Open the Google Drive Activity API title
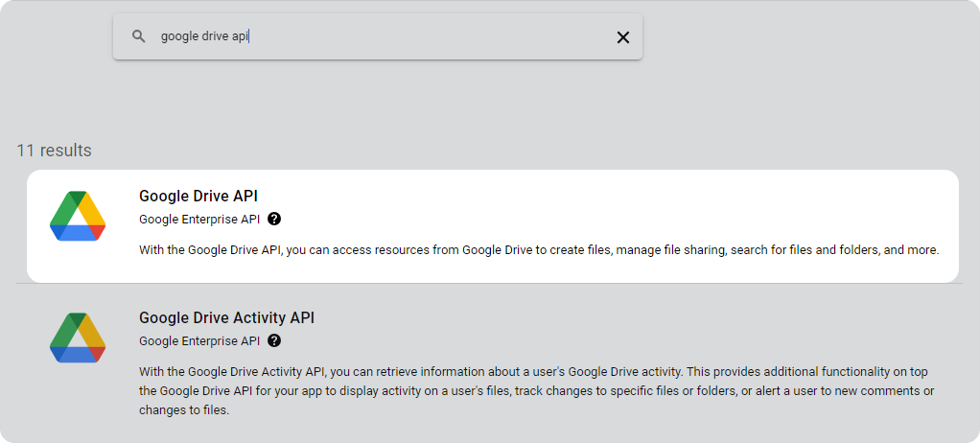 click(x=226, y=318)
